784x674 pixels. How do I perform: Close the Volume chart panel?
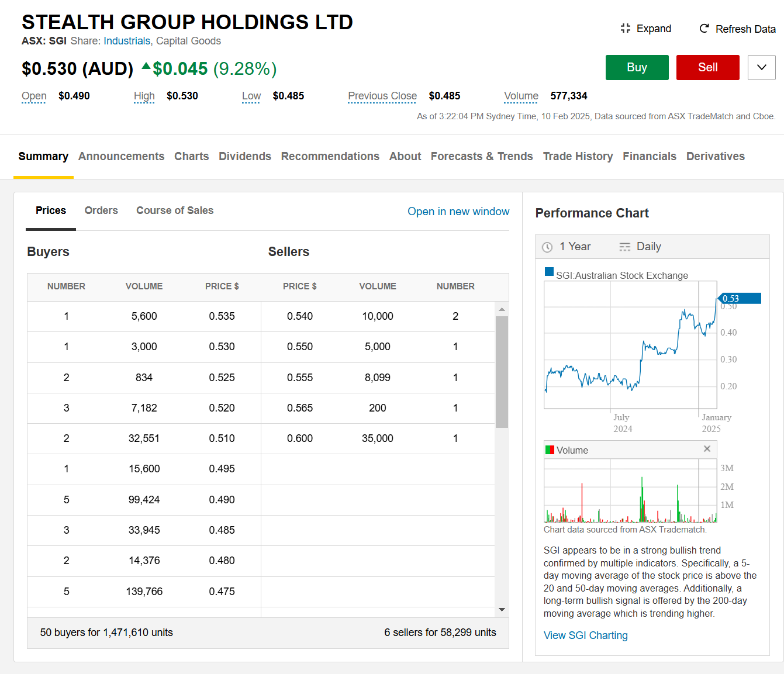[x=707, y=449]
